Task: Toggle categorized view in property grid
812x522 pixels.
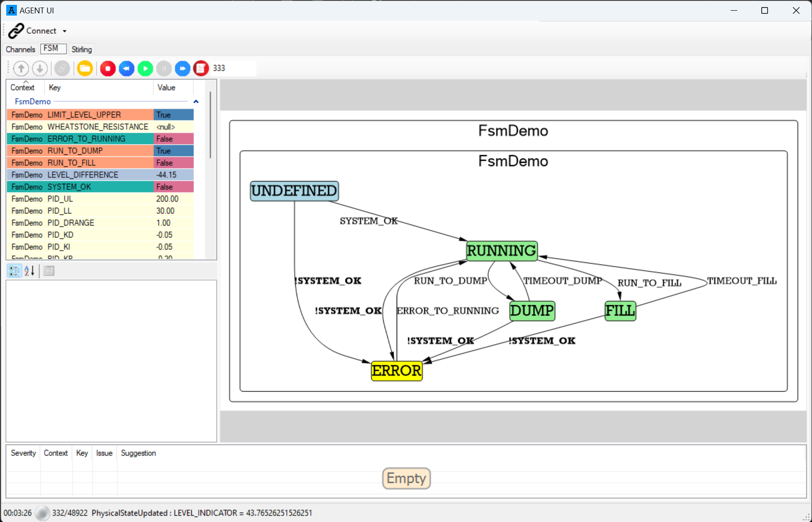Action: (14, 271)
